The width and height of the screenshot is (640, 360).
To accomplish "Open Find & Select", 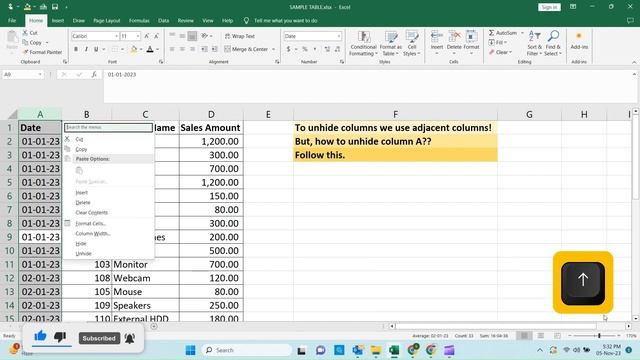I will [553, 43].
